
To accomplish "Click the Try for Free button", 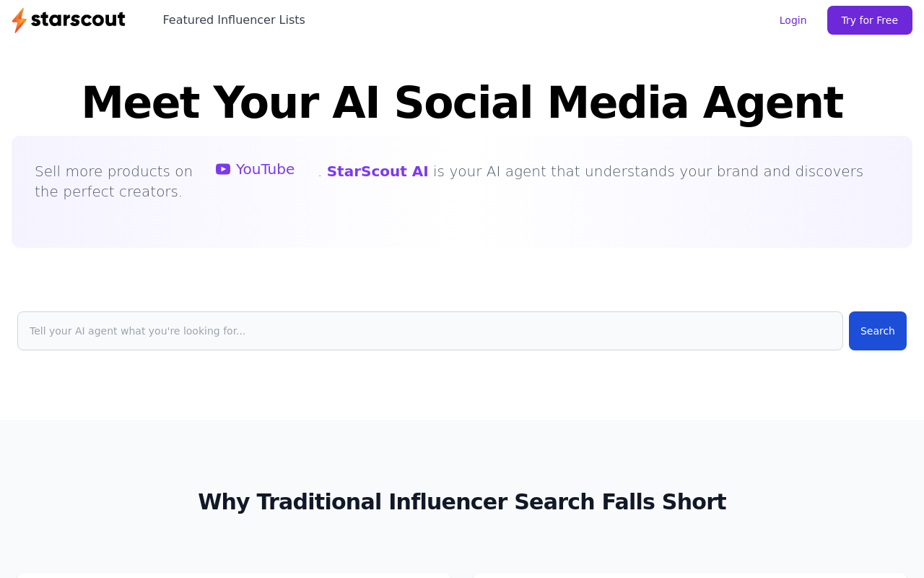I will pos(870,20).
